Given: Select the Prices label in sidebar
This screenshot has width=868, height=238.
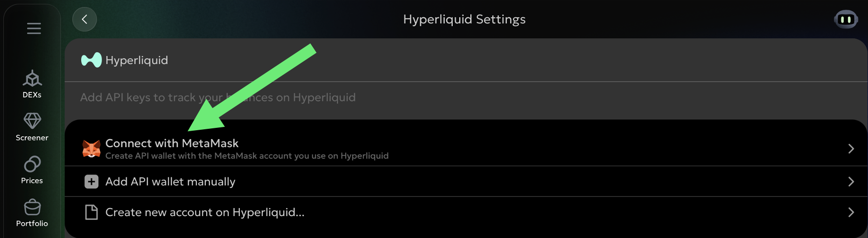Looking at the screenshot, I should click(x=32, y=181).
